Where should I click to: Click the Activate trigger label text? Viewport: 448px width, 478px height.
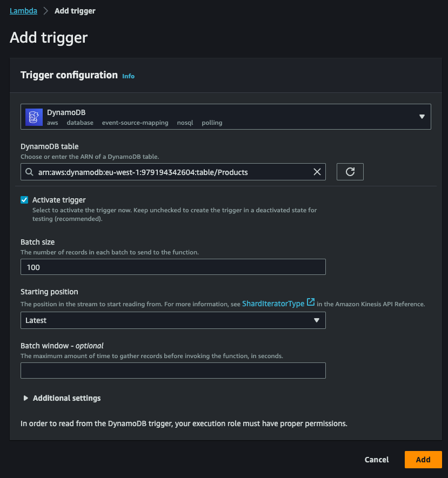pyautogui.click(x=59, y=200)
